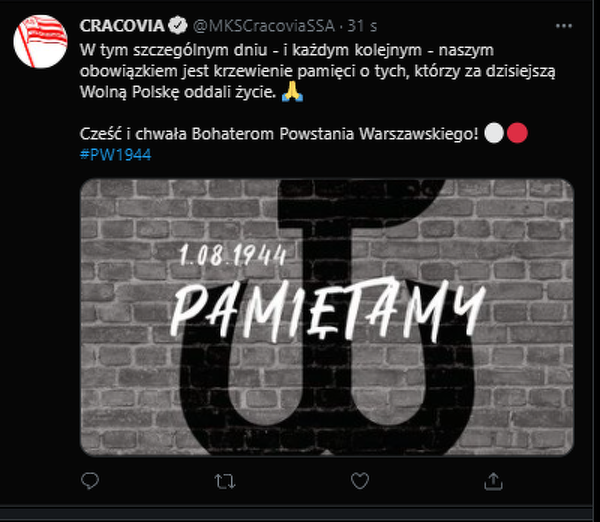Image resolution: width=600 pixels, height=522 pixels.
Task: Like the tweet with the heart icon
Action: tap(360, 481)
